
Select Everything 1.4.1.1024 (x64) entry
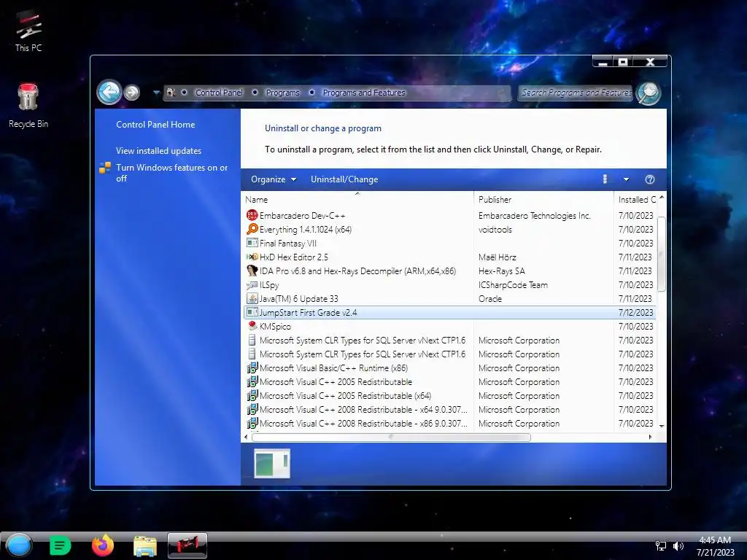pyautogui.click(x=306, y=230)
